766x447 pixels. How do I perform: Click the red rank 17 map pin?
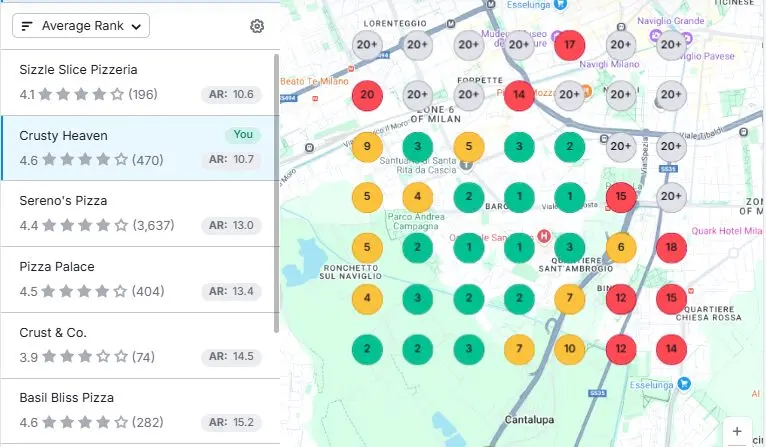(x=570, y=44)
